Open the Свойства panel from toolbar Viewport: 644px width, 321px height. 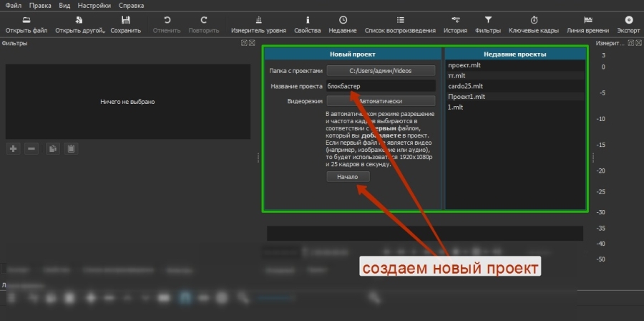pos(307,20)
